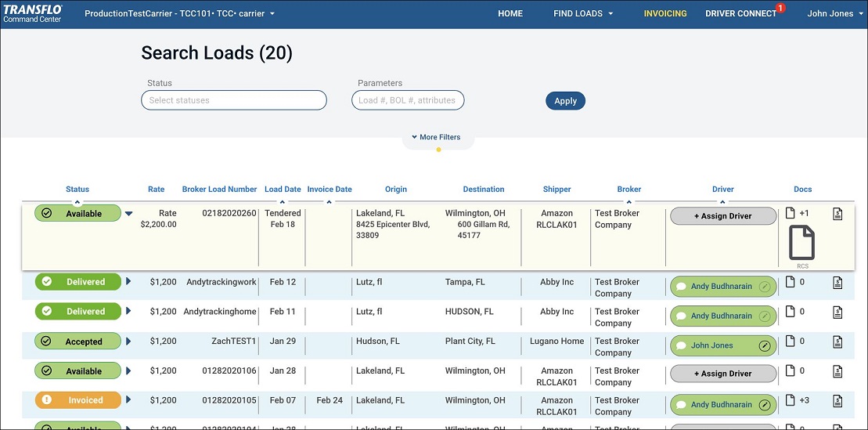Image resolution: width=868 pixels, height=430 pixels.
Task: Expand the More Filters section
Action: (x=437, y=137)
